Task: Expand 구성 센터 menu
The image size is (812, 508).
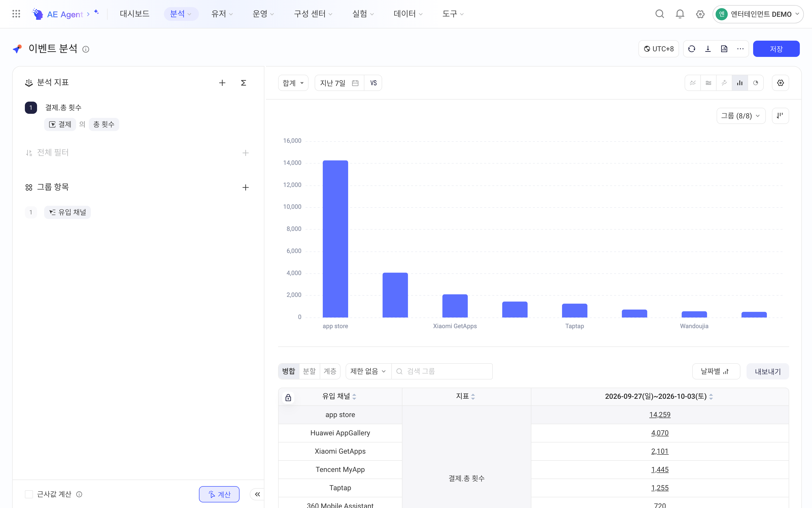Action: coord(313,14)
